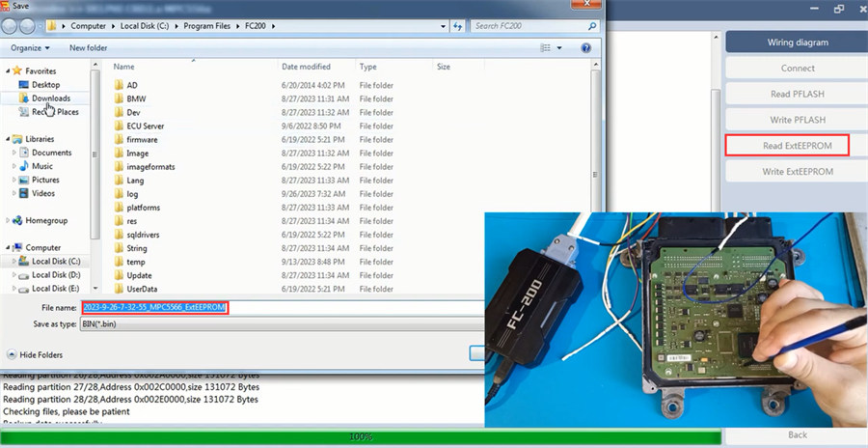Click the refresh icon beside the address bar

(457, 26)
